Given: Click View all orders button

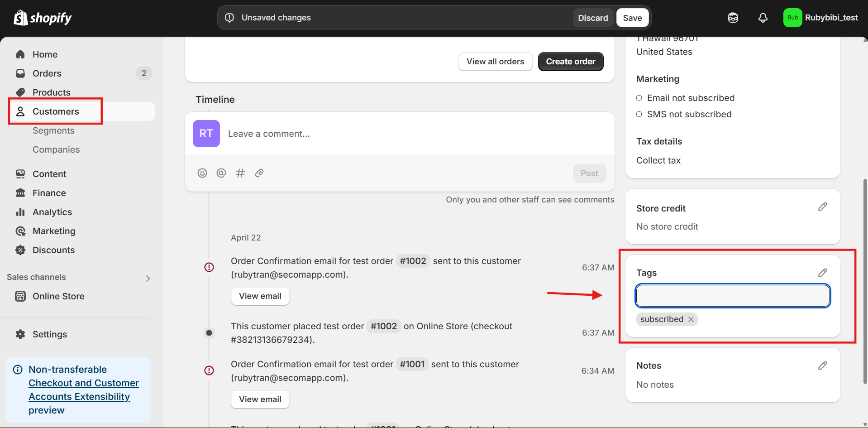Looking at the screenshot, I should click(496, 62).
